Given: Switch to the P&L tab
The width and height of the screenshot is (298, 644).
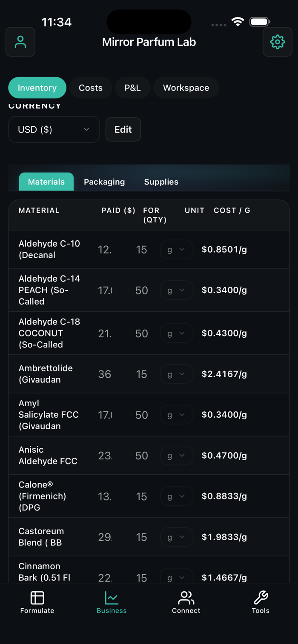Looking at the screenshot, I should 132,88.
